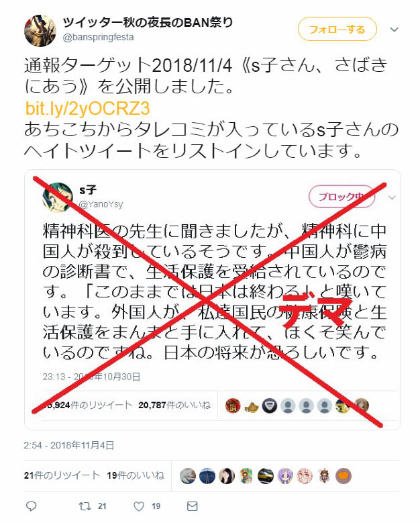Open the ツイッター秋の夜長のBAN祭り display name
This screenshot has width=420, height=523.
[x=148, y=22]
